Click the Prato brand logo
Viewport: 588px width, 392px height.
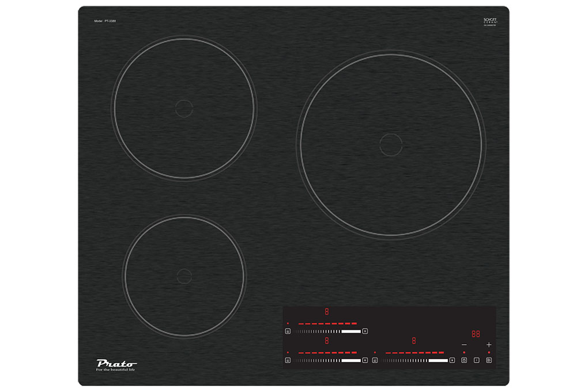[x=116, y=364]
